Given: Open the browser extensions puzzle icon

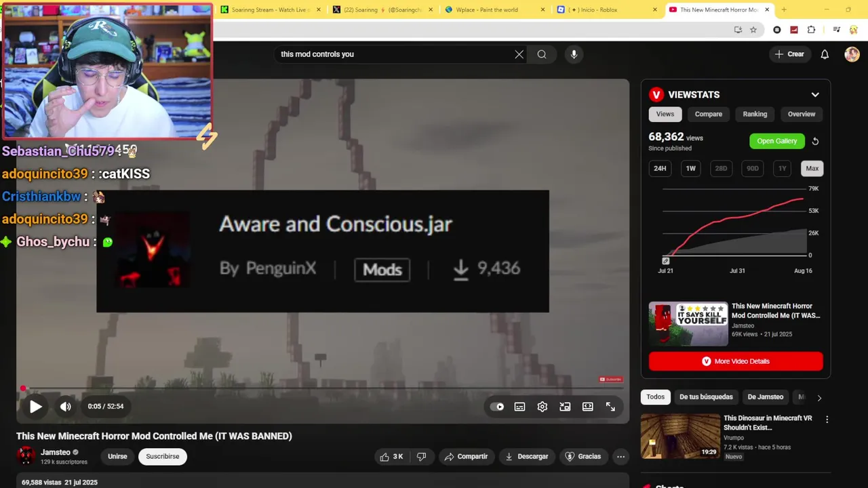Looking at the screenshot, I should (x=811, y=30).
